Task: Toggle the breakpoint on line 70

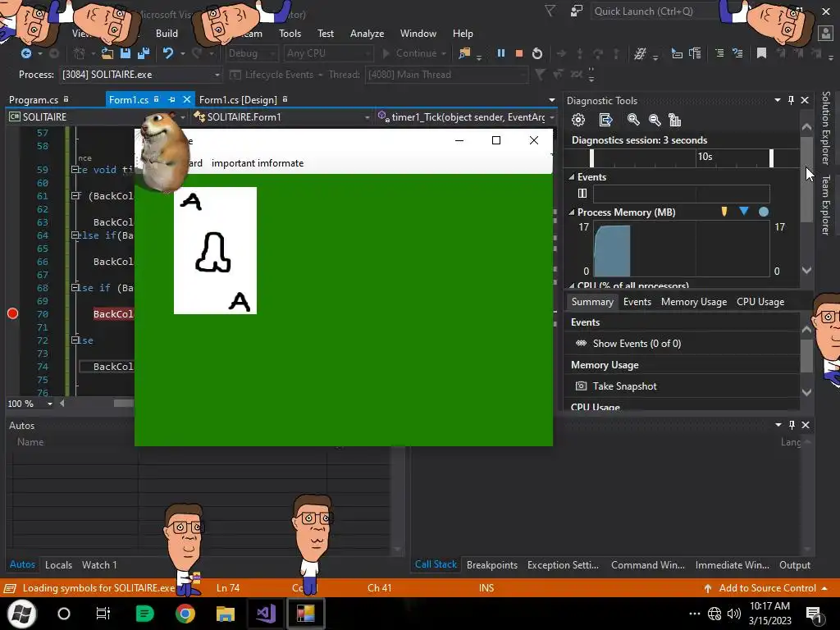Action: [x=13, y=314]
